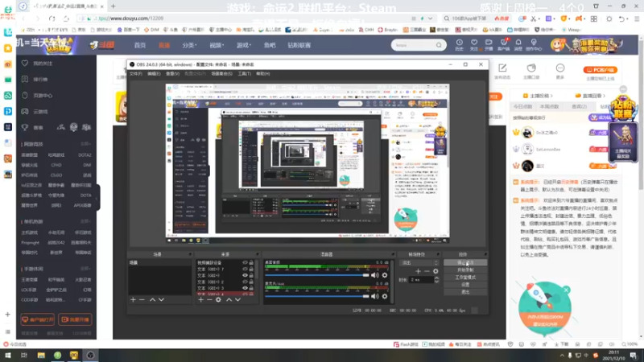
Task: Pop out the Controls dock panel
Action: click(x=485, y=254)
